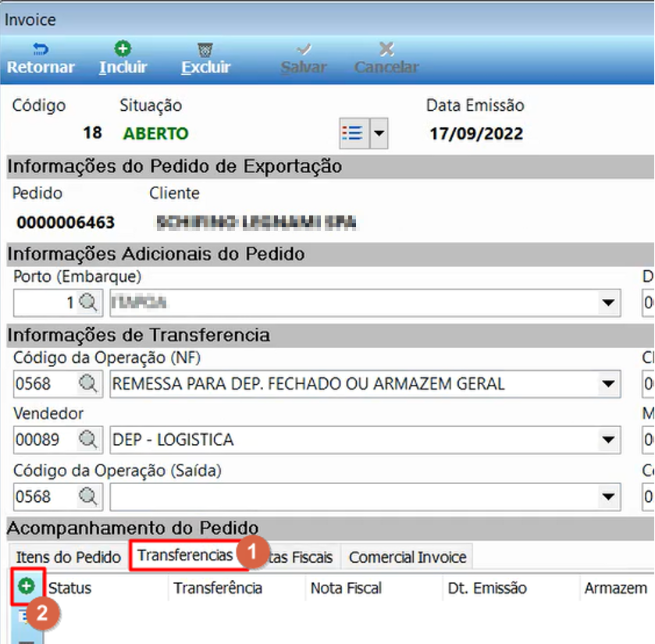Click the Acompanhamento do Pedido section header
The width and height of the screenshot is (655, 644).
330,528
